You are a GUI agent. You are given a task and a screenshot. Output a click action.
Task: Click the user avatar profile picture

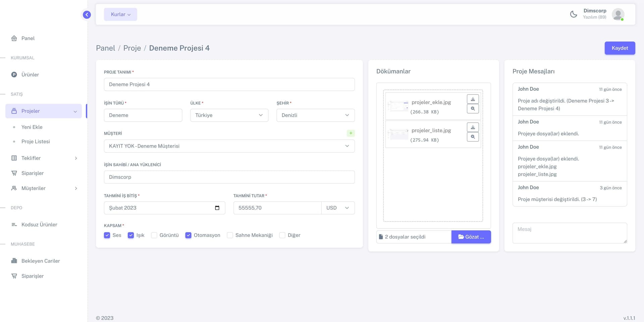coord(618,14)
